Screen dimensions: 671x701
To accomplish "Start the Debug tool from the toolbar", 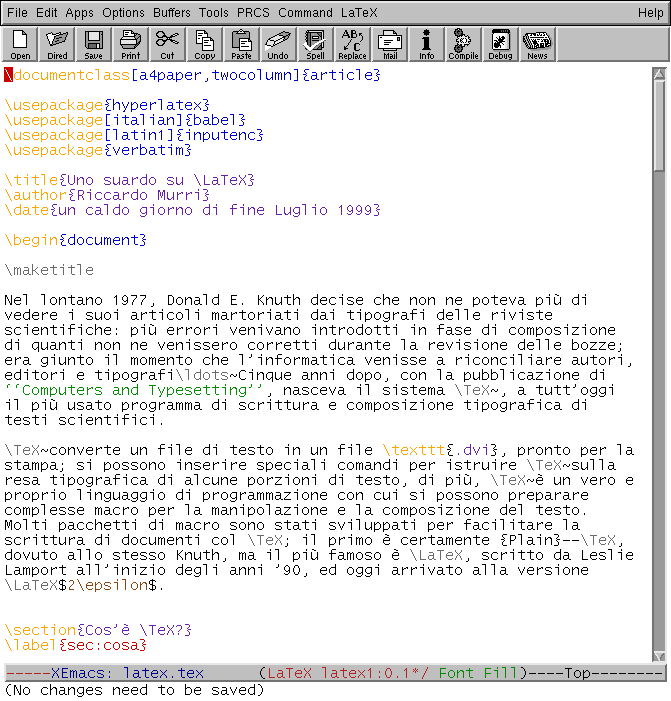I will [500, 43].
